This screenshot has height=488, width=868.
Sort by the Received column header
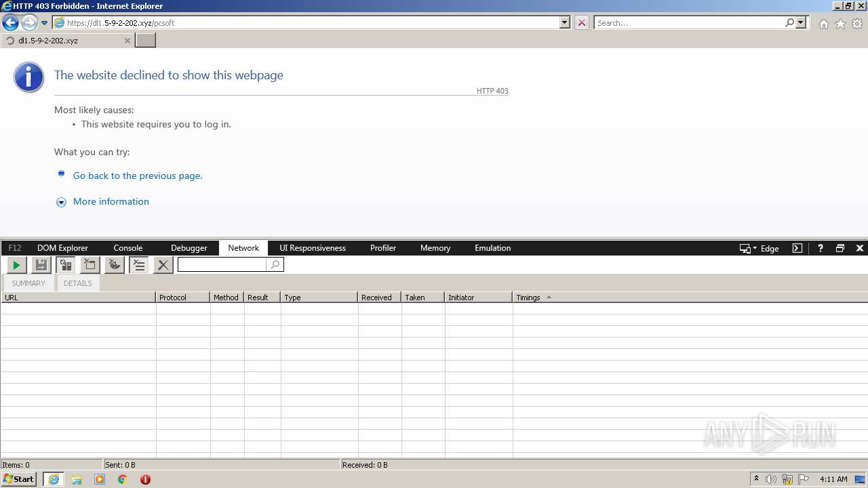point(380,298)
